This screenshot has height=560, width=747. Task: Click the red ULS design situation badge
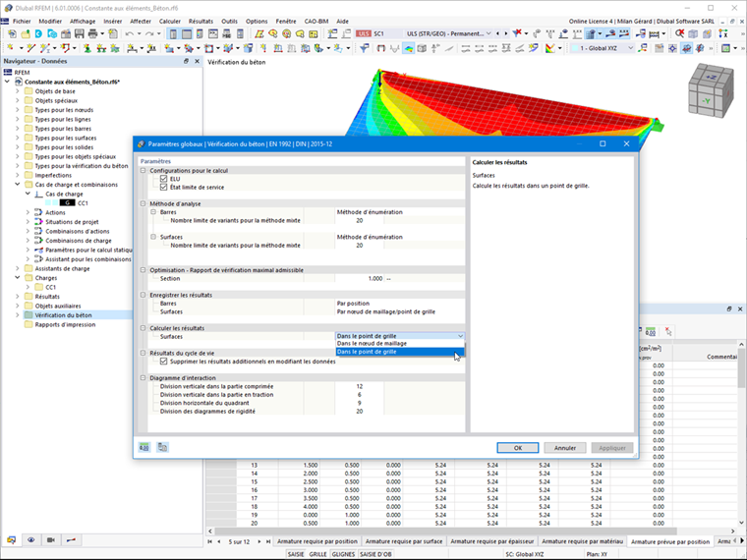pyautogui.click(x=364, y=33)
